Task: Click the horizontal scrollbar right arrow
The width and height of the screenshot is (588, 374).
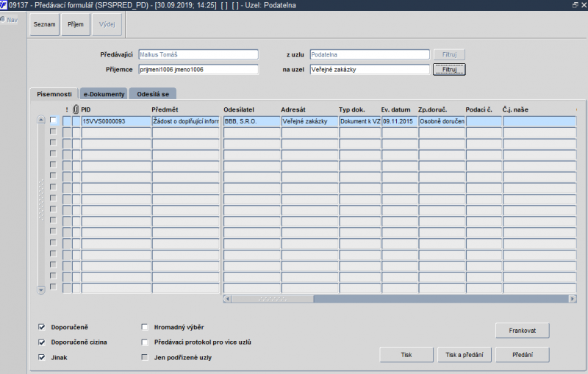Action: (573, 298)
